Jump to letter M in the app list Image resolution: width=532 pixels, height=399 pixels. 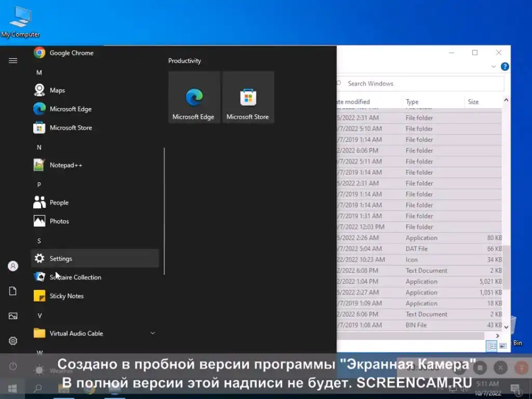pos(39,73)
